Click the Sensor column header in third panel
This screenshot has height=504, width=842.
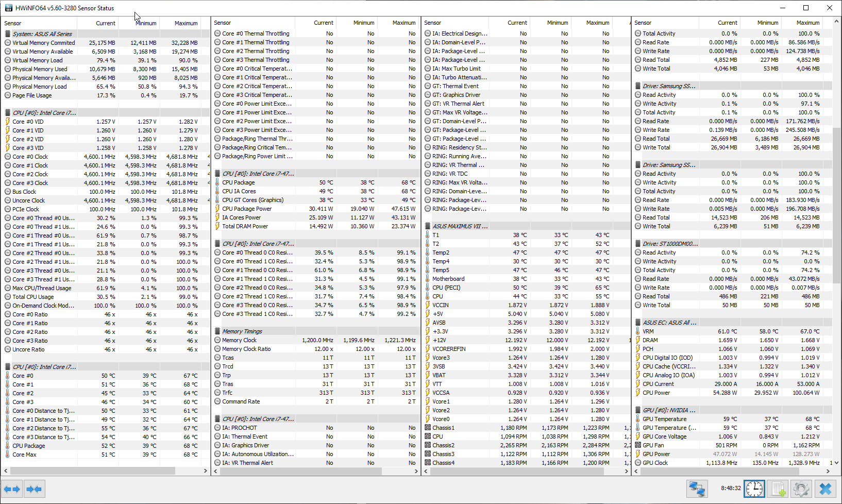433,23
